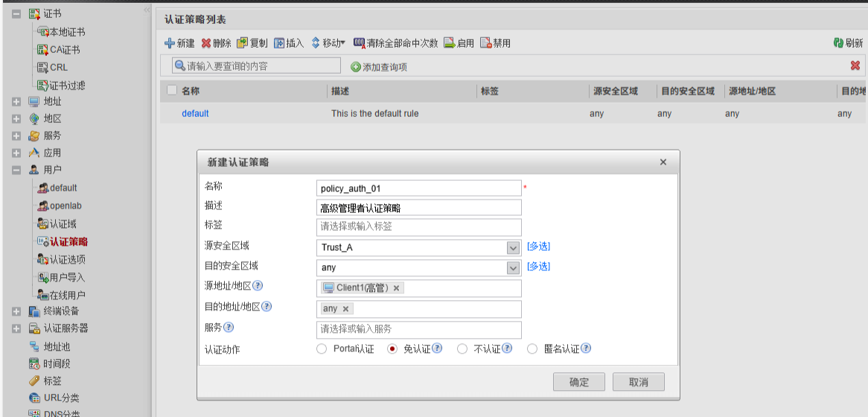Screen dimensions: 868x417
Task: Open 地址池 in the sidebar
Action: [x=57, y=347]
